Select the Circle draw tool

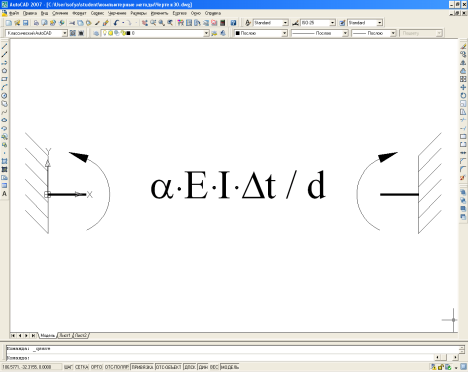[x=4, y=95]
